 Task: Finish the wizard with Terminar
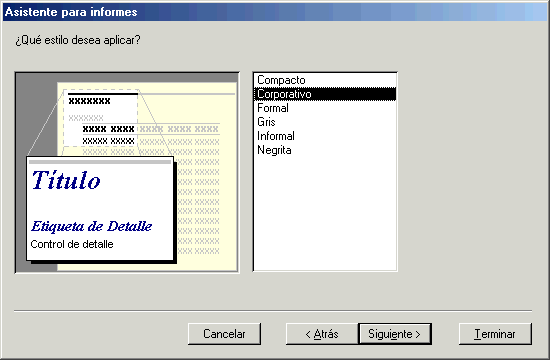(x=495, y=334)
